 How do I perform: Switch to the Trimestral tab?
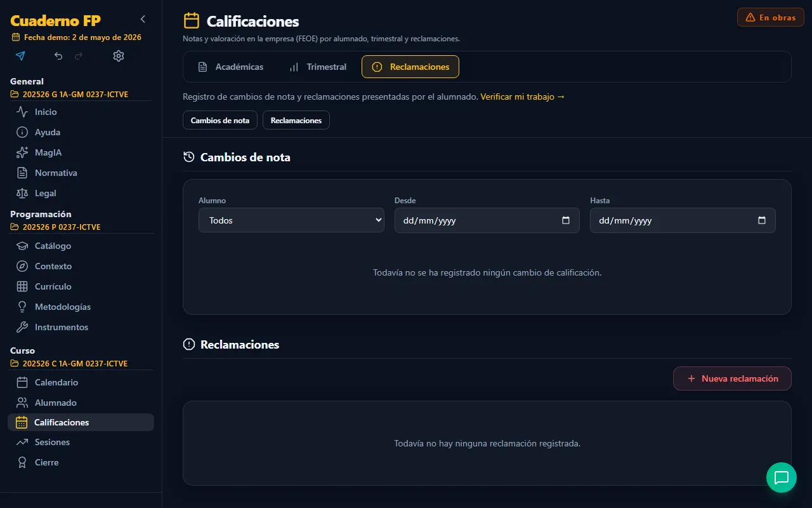click(x=318, y=67)
